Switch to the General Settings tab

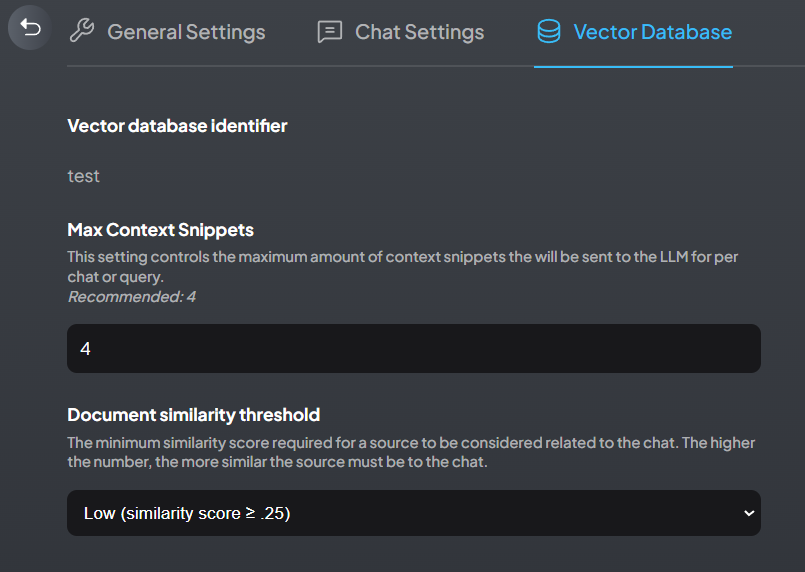(186, 32)
